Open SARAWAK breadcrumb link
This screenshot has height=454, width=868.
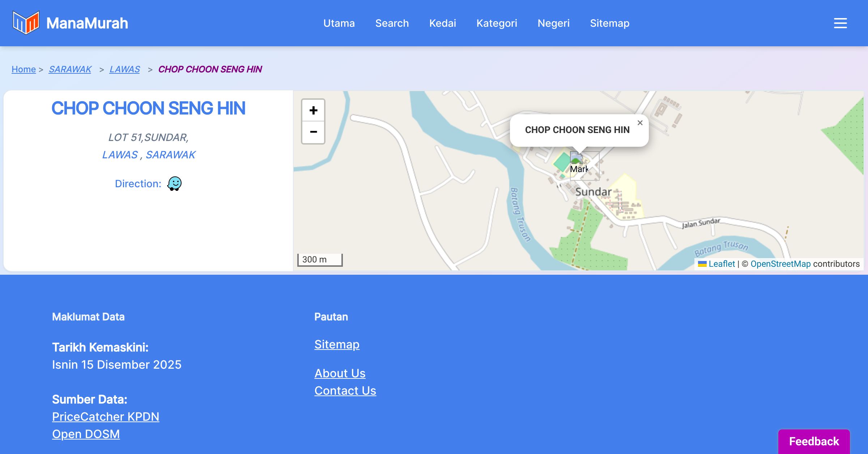click(x=70, y=69)
